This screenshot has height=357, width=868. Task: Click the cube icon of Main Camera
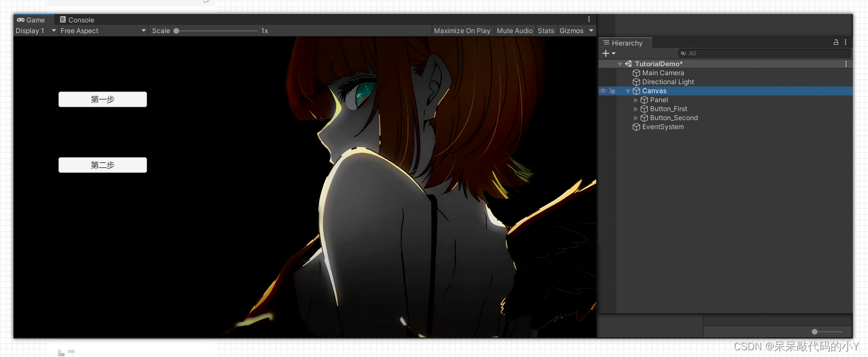[x=636, y=73]
